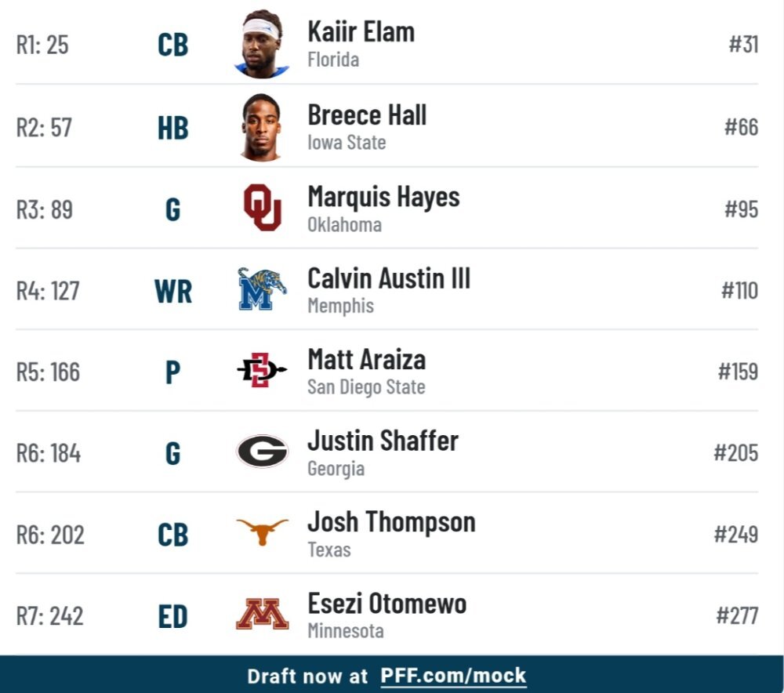This screenshot has height=693, width=784.
Task: Select player name Kaiir Elam
Action: click(x=361, y=32)
